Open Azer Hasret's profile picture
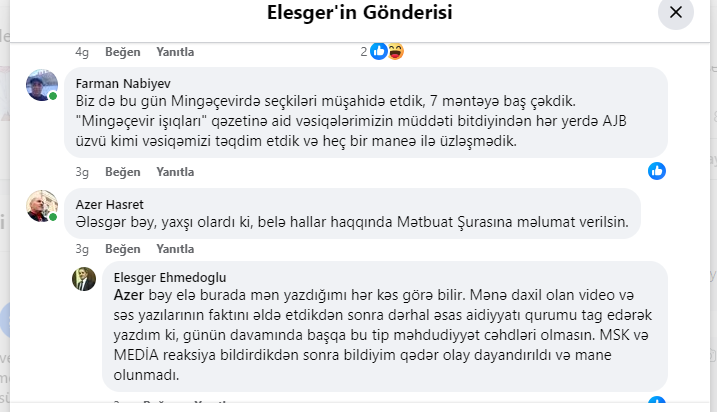The width and height of the screenshot is (717, 412). (x=42, y=206)
